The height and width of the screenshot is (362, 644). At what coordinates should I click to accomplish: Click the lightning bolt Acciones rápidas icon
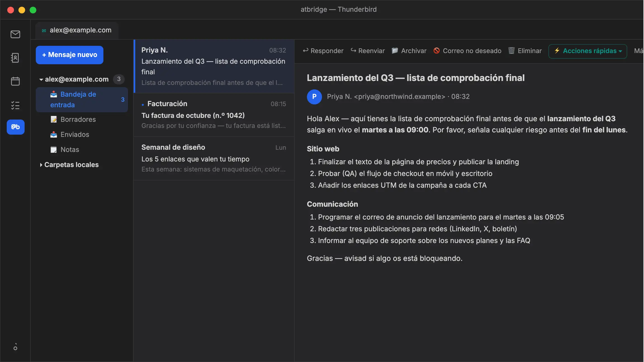click(557, 51)
